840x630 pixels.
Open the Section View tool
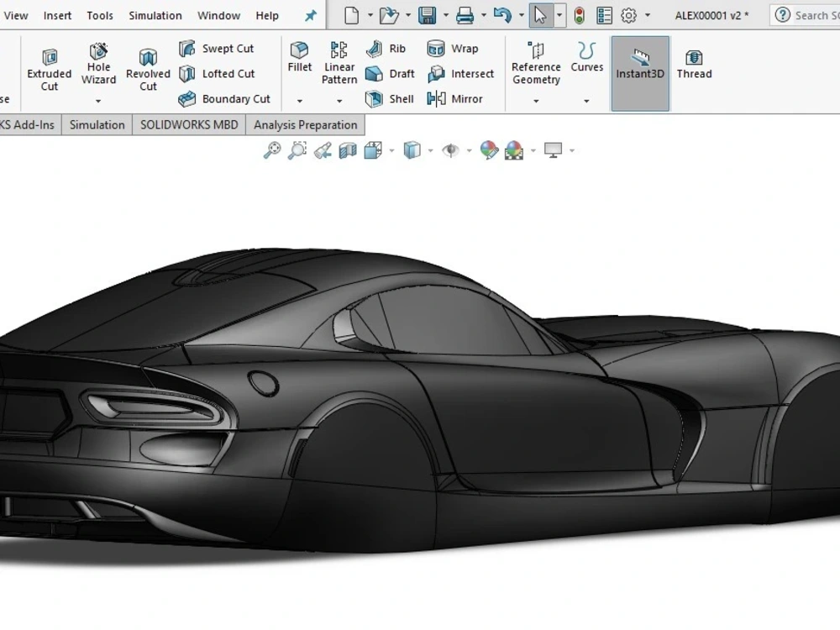(347, 150)
